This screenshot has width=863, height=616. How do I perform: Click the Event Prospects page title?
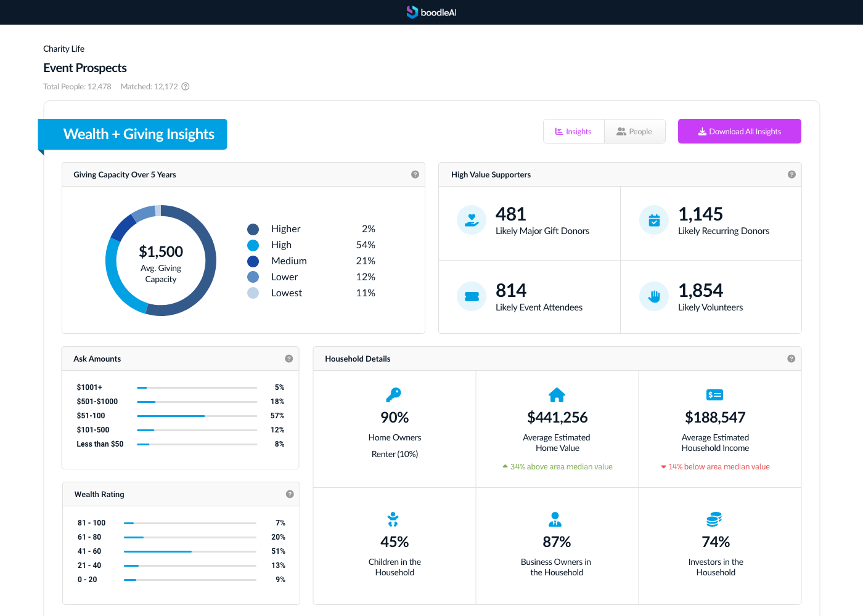coord(85,68)
